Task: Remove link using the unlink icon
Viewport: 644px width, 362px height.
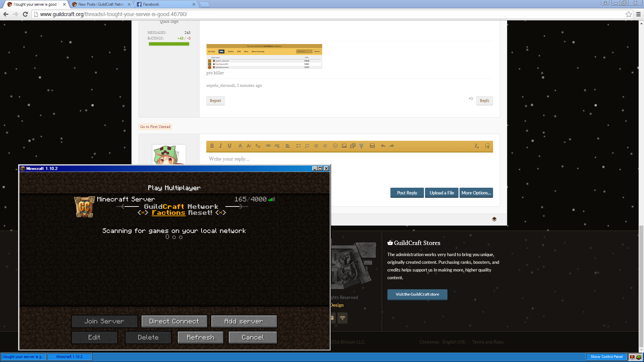Action: [x=277, y=146]
